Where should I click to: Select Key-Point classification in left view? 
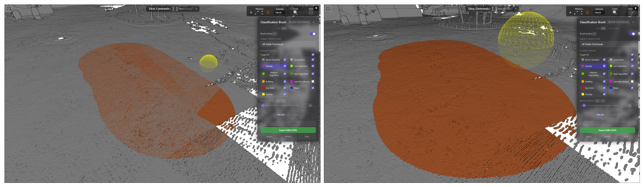pos(274,88)
